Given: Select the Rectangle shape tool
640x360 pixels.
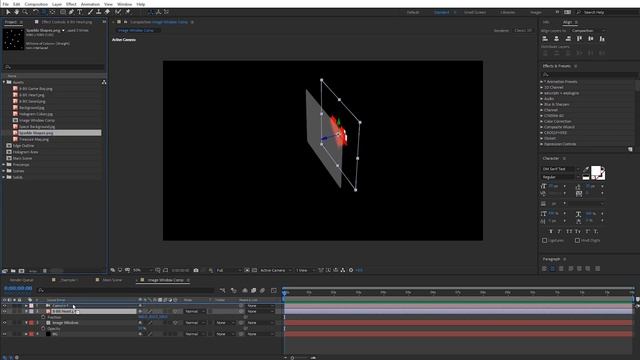Looking at the screenshot, I should (62, 12).
